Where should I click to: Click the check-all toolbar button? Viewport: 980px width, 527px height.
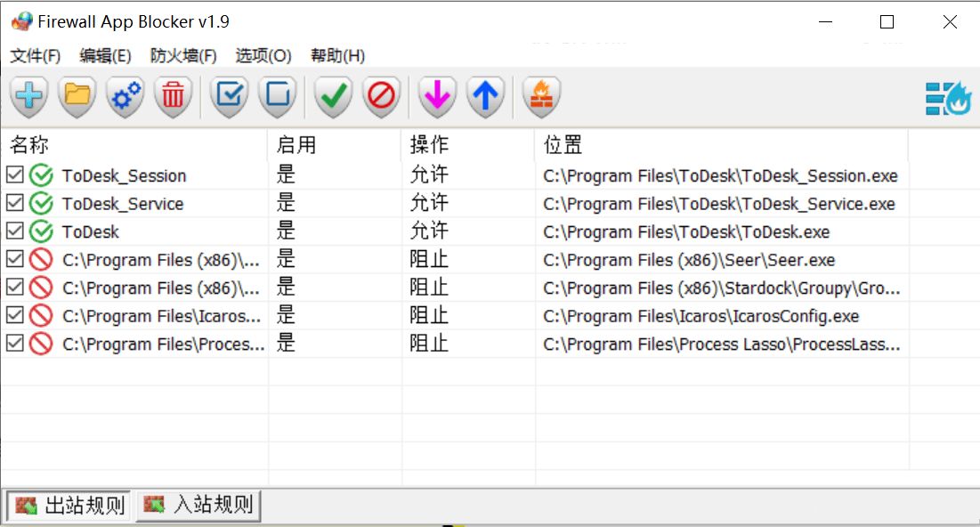[x=228, y=98]
